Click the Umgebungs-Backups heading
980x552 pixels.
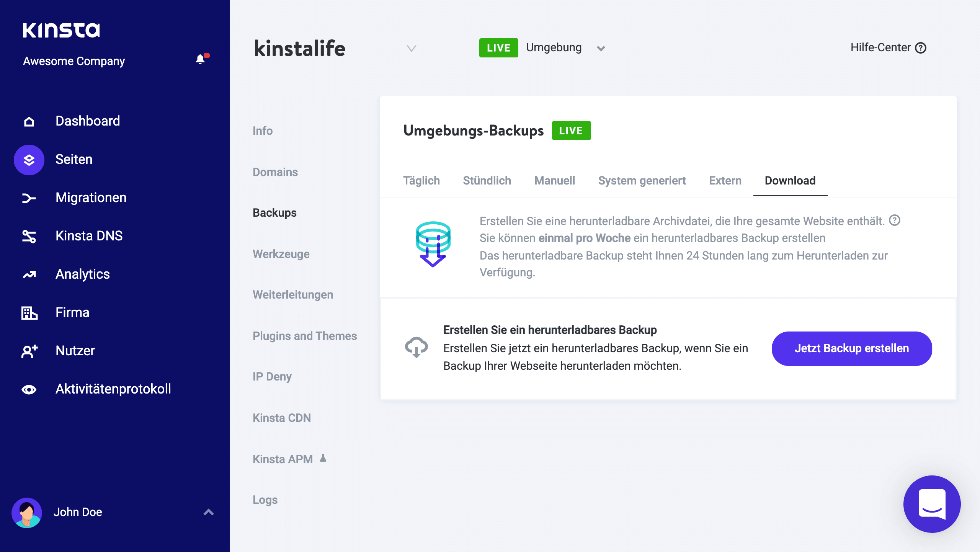[x=474, y=131]
